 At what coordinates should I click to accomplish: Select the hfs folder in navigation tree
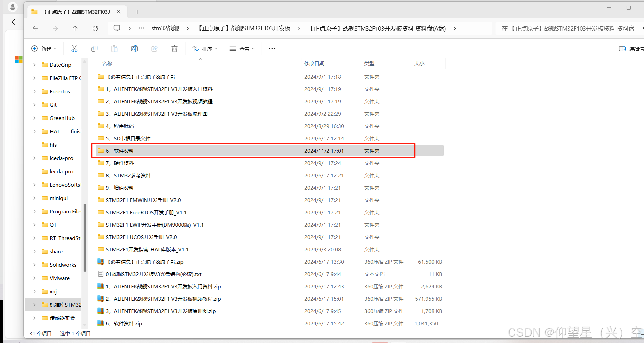click(x=53, y=145)
